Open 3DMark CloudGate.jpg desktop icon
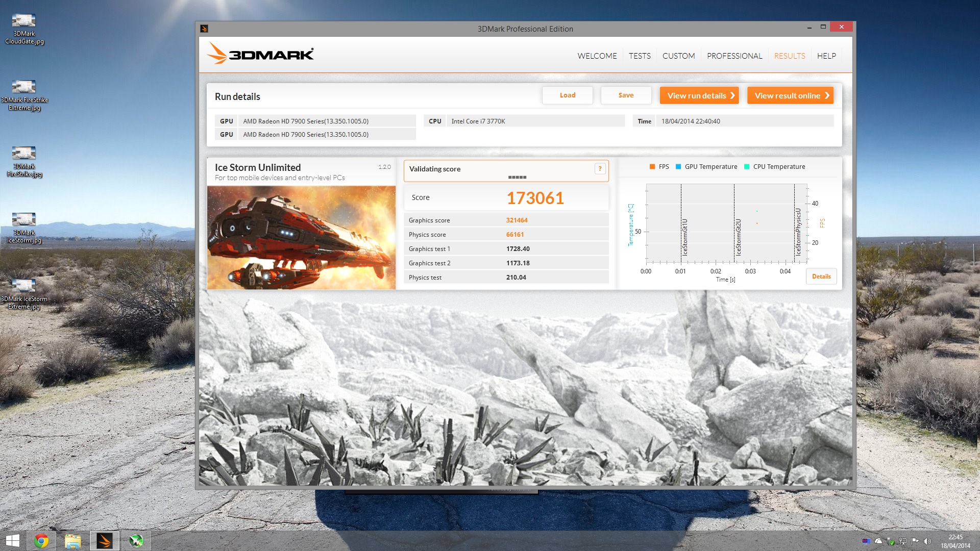Viewport: 980px width, 551px height. [24, 29]
